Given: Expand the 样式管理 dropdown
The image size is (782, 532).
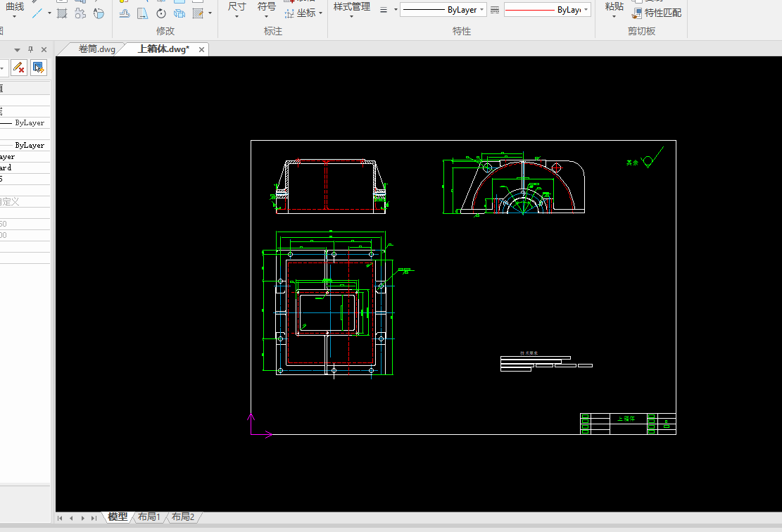Looking at the screenshot, I should click(x=351, y=15).
